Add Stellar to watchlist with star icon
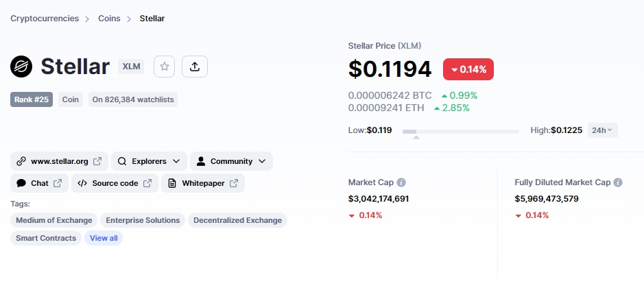 165,67
